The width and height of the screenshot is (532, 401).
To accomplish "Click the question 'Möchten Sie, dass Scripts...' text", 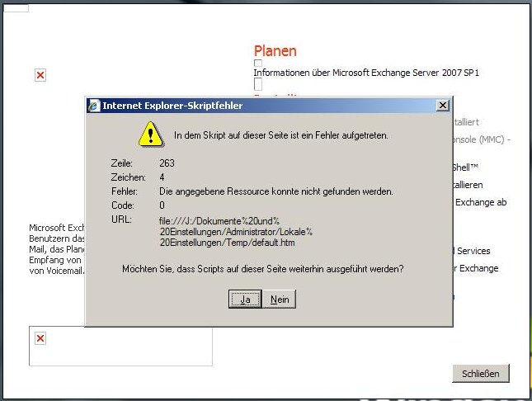I will [263, 269].
